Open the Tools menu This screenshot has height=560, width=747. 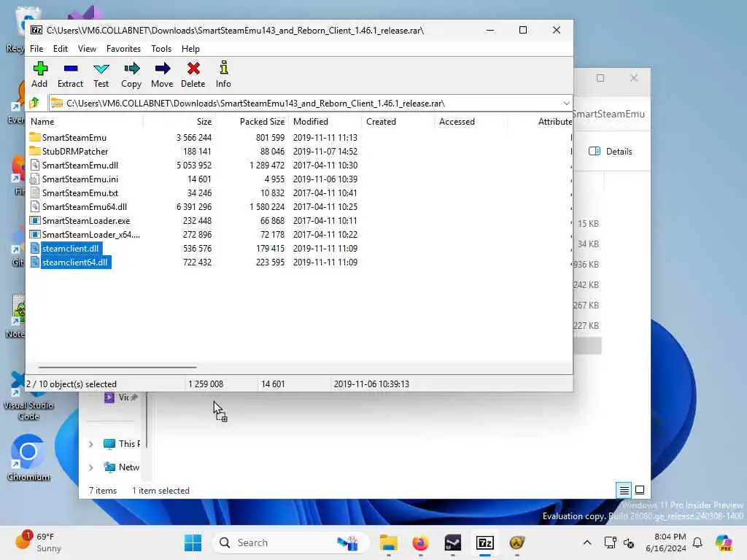(161, 49)
